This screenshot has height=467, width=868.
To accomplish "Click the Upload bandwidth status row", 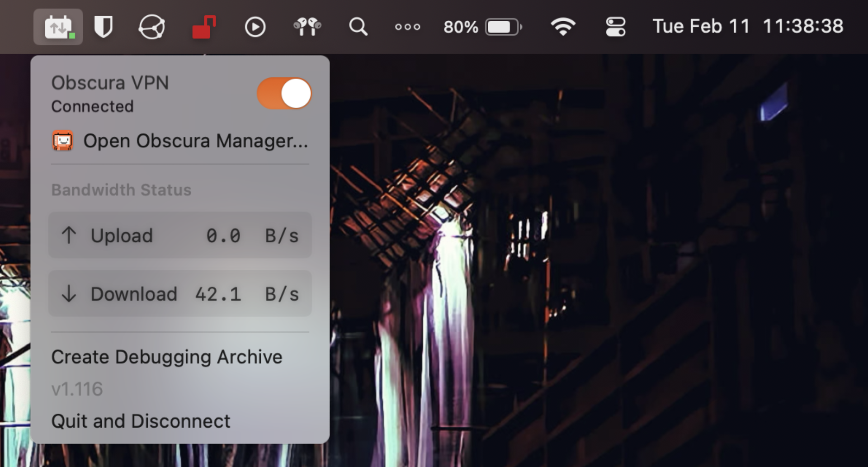I will point(179,235).
